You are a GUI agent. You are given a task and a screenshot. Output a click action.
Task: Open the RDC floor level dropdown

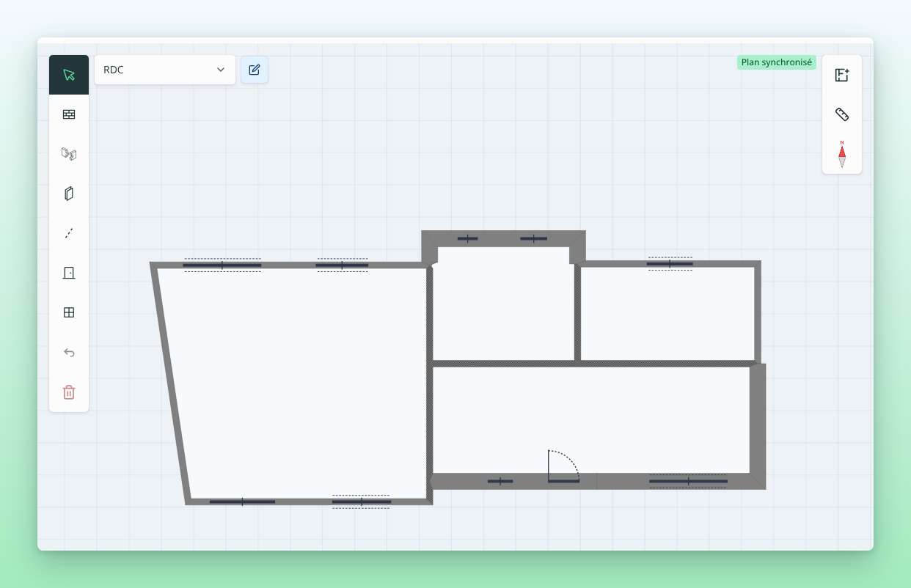point(165,70)
